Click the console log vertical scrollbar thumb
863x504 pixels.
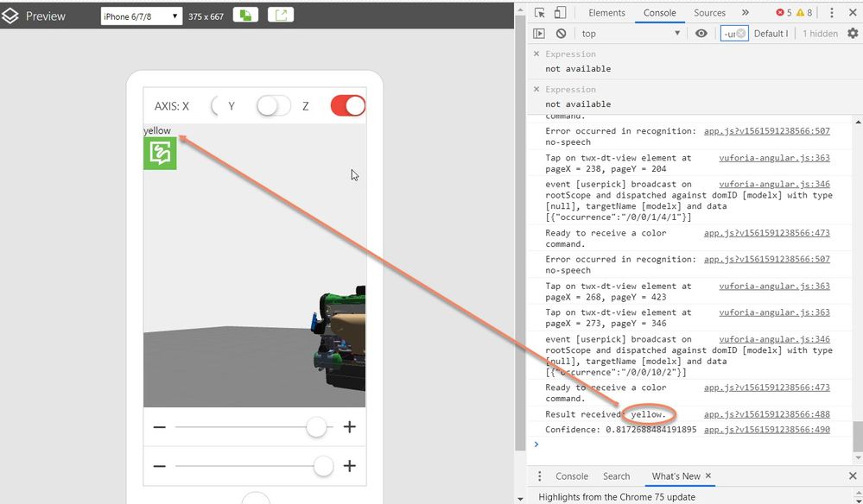click(x=858, y=436)
